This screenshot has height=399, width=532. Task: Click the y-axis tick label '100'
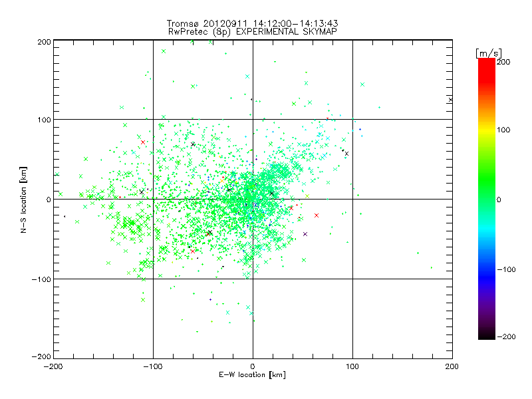(x=44, y=120)
